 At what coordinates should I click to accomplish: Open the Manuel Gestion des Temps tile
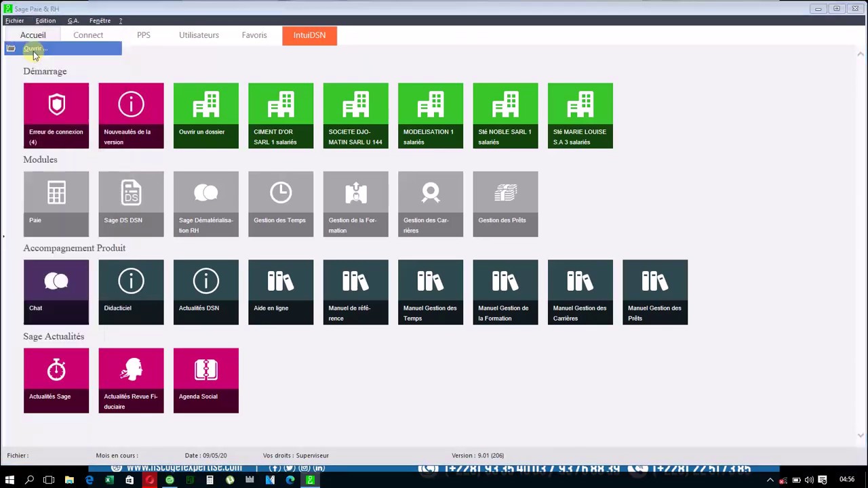pyautogui.click(x=431, y=292)
